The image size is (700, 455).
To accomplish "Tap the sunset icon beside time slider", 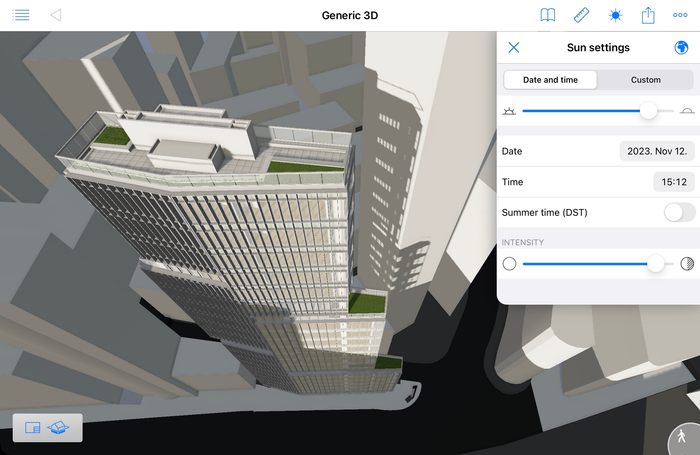I will 687,111.
